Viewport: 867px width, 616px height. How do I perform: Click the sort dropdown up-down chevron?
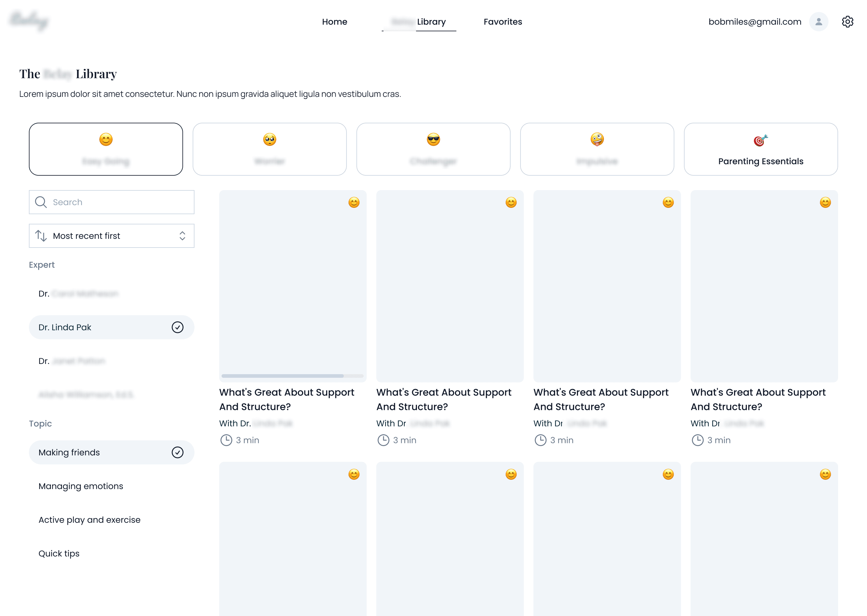point(182,236)
